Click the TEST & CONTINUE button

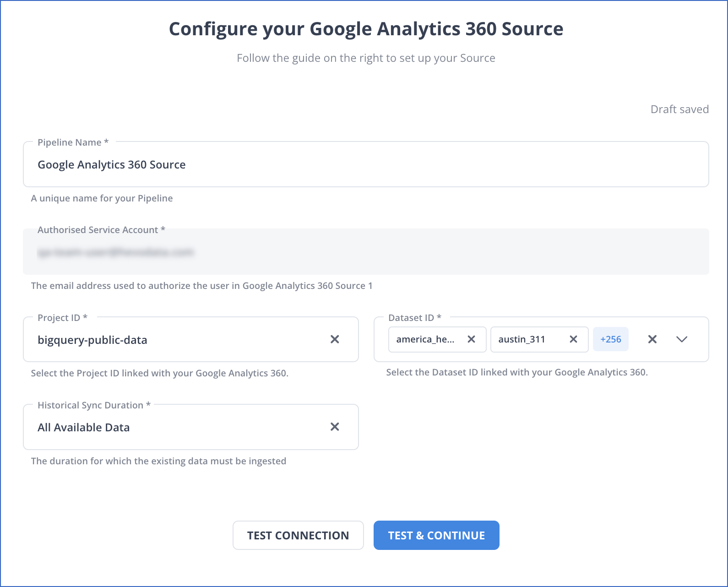point(436,535)
